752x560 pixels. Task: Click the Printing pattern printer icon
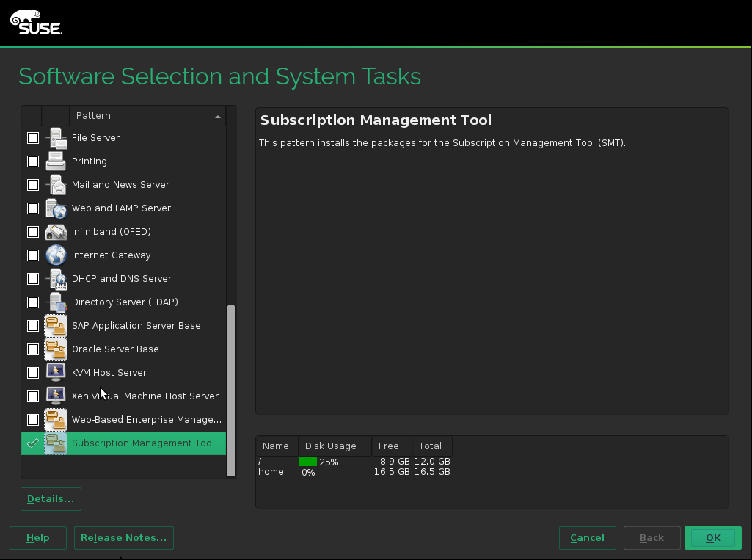coord(56,161)
